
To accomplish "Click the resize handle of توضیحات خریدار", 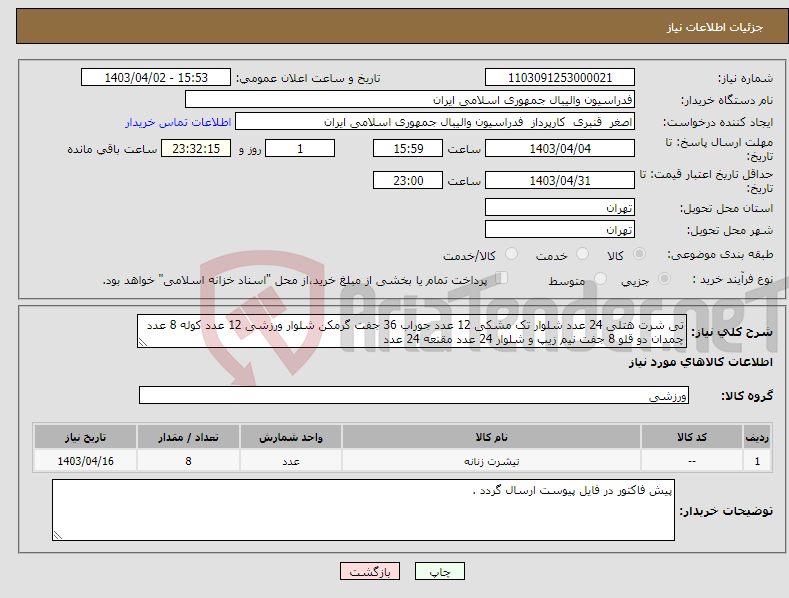I will (58, 535).
